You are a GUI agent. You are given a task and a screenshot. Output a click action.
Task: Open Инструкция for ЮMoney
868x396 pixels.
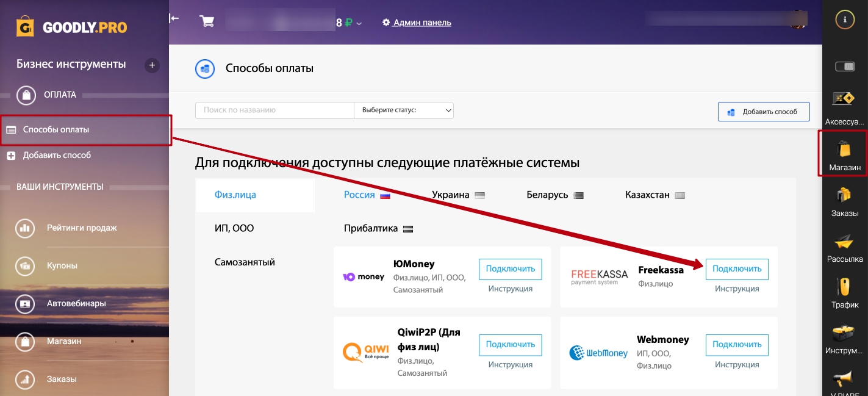pyautogui.click(x=511, y=289)
